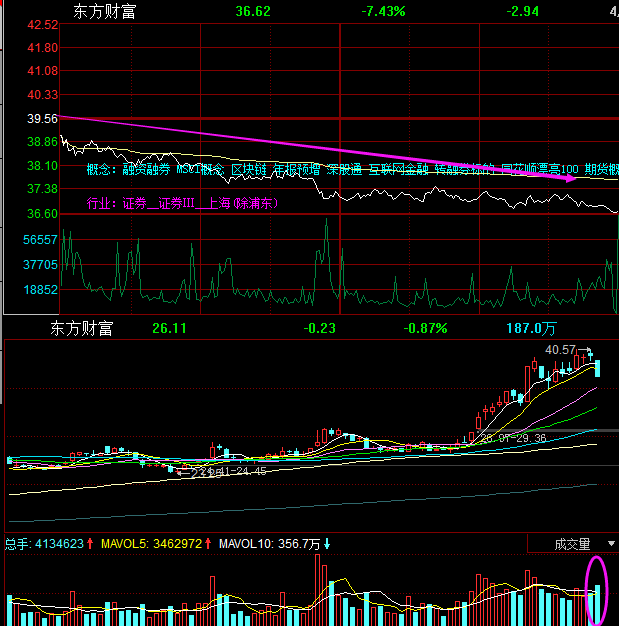The height and width of the screenshot is (626, 619).
Task: Click the 41.08 price axis label
Action: 42,71
